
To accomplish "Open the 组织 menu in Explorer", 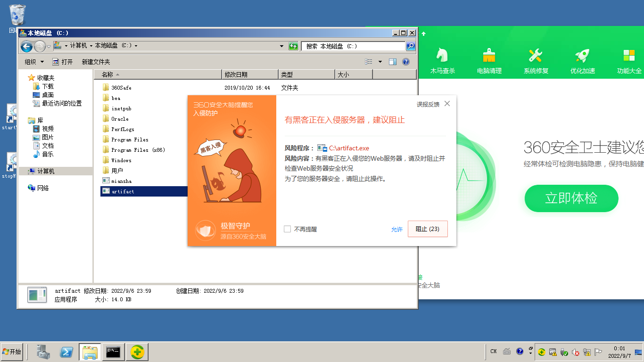I will 34,62.
